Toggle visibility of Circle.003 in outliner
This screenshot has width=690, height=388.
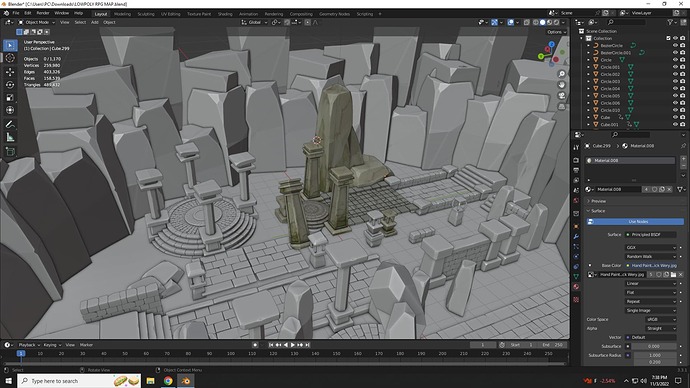point(675,81)
